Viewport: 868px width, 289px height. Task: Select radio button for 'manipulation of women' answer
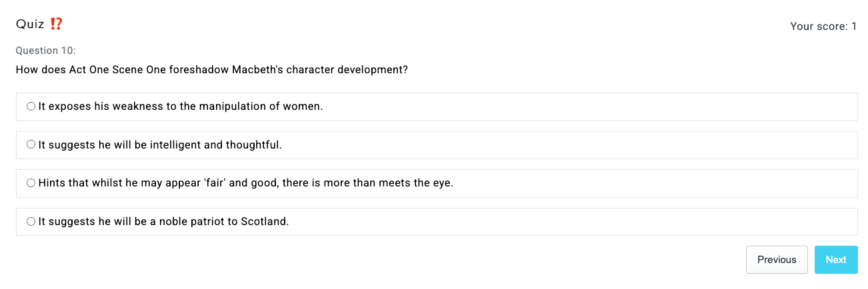pos(31,107)
